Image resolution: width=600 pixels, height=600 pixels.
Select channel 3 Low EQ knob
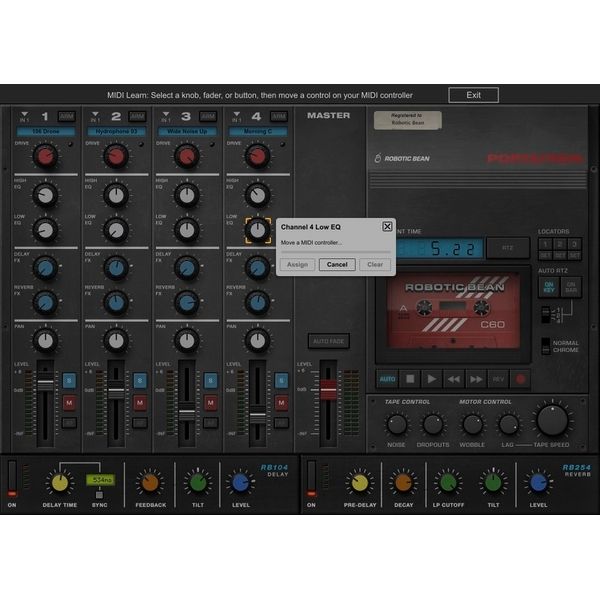click(187, 230)
